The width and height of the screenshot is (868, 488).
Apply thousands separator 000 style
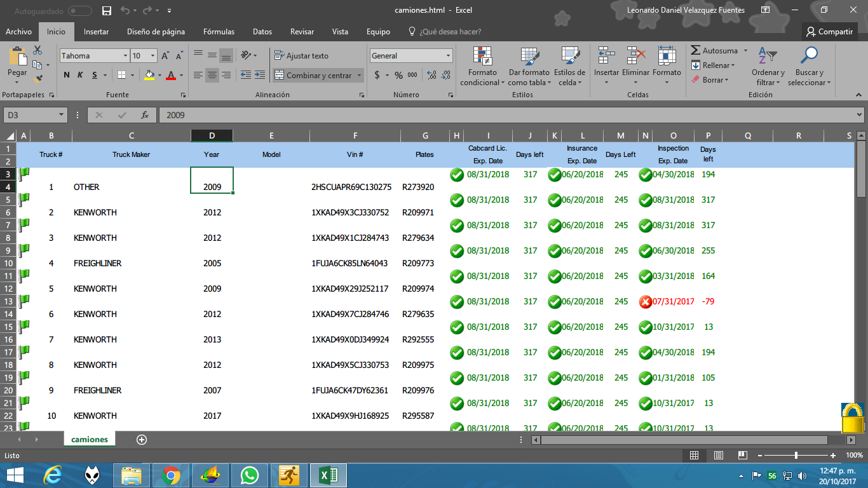tap(412, 75)
